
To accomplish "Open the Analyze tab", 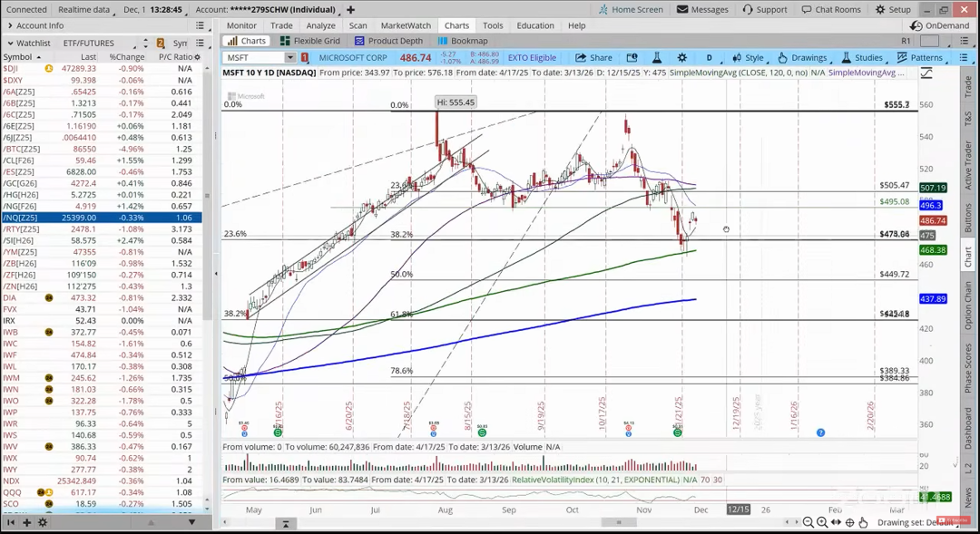I will (x=320, y=25).
